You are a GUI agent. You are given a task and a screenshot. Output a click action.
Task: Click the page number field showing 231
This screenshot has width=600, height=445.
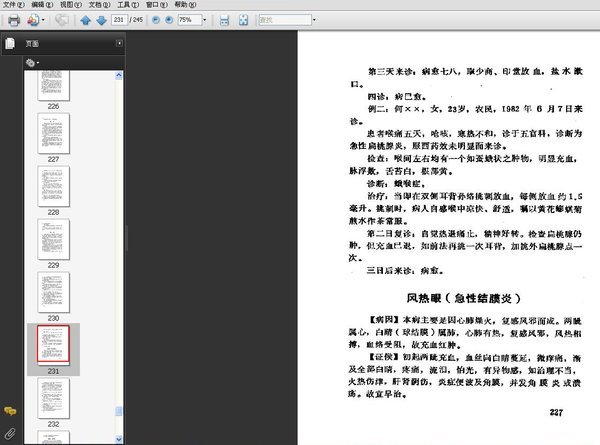point(119,20)
